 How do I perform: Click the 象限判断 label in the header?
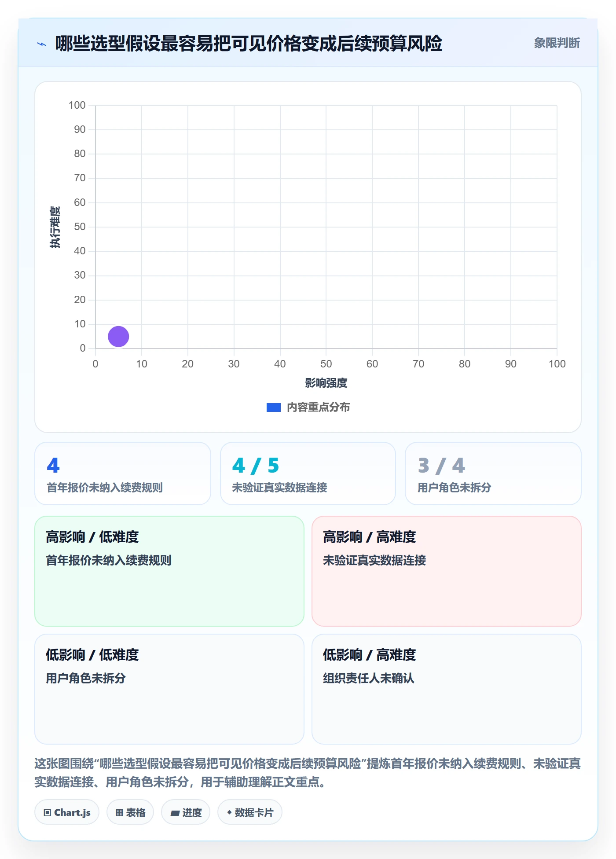coord(557,43)
